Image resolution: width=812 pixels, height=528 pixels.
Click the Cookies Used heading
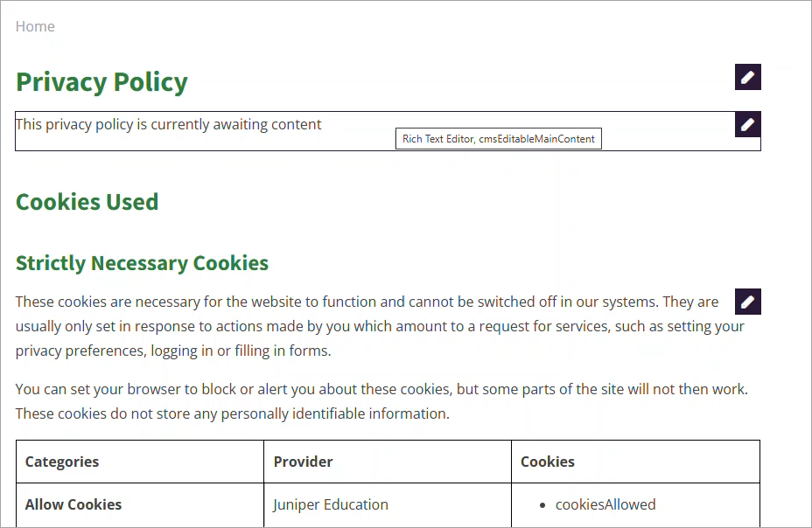(x=87, y=202)
